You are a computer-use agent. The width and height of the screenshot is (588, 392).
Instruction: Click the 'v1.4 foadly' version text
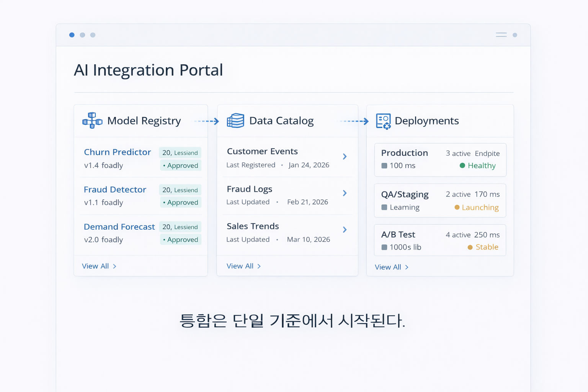click(103, 165)
